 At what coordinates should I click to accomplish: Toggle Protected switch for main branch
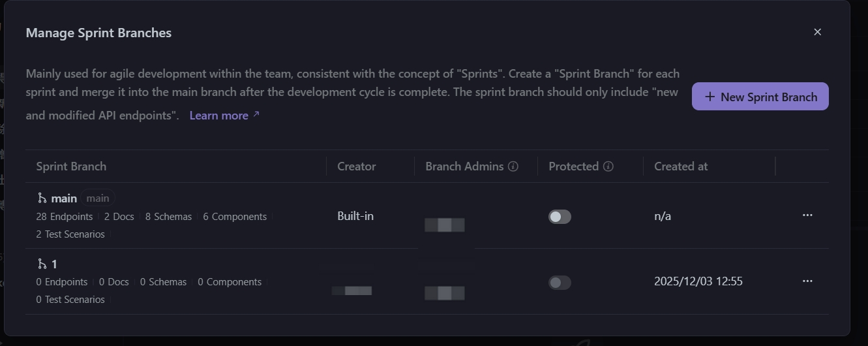pyautogui.click(x=560, y=217)
